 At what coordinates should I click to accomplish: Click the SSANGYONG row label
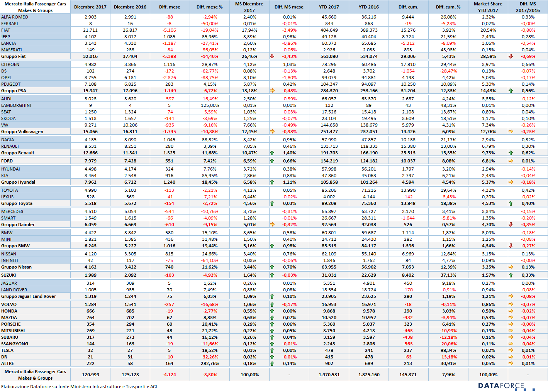(x=15, y=344)
